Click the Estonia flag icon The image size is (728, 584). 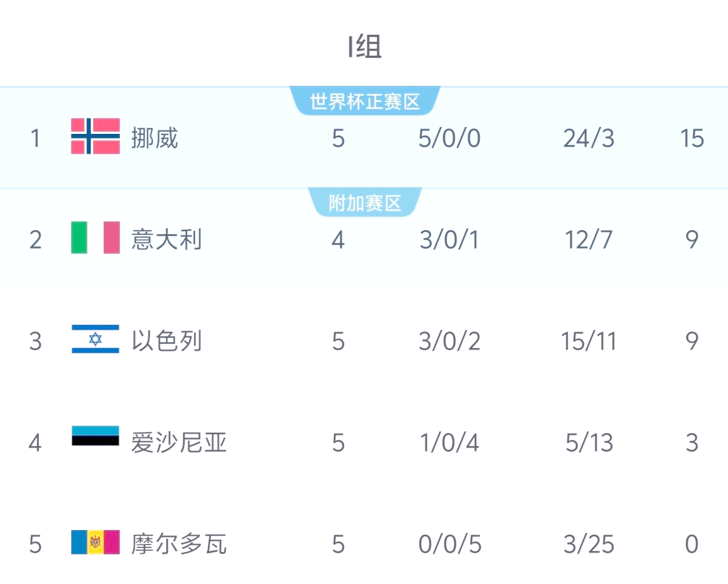pyautogui.click(x=96, y=436)
